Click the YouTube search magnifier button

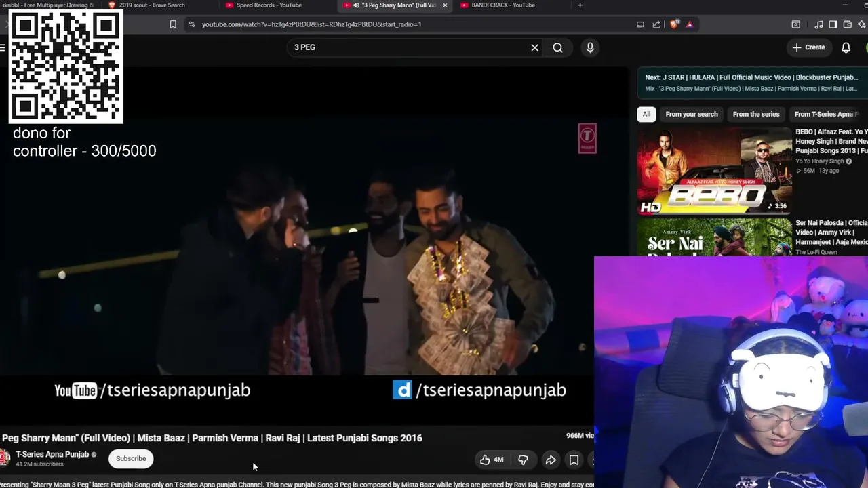click(557, 47)
